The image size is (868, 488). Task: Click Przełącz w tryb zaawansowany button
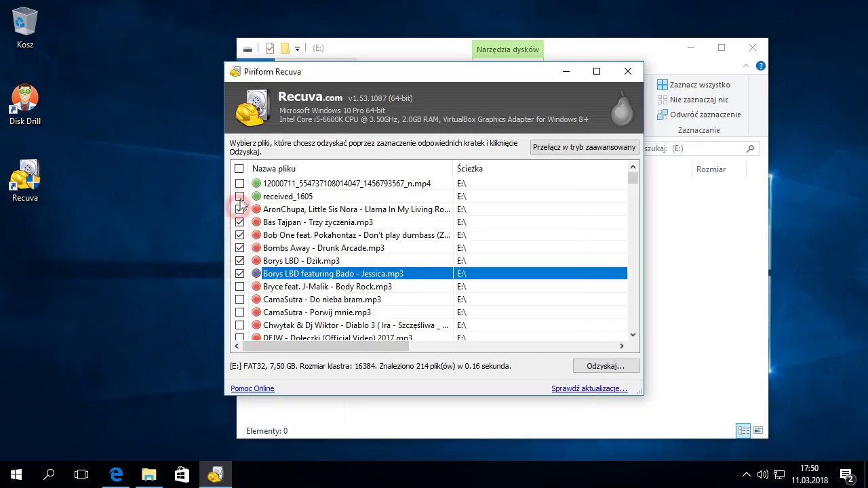tap(585, 147)
